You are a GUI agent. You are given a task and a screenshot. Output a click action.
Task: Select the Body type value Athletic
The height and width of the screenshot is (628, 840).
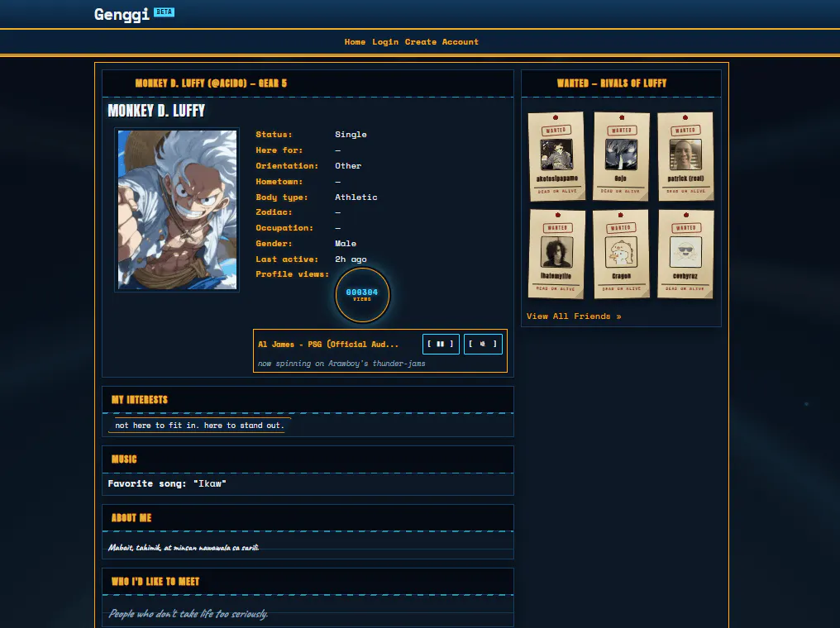[x=356, y=197]
